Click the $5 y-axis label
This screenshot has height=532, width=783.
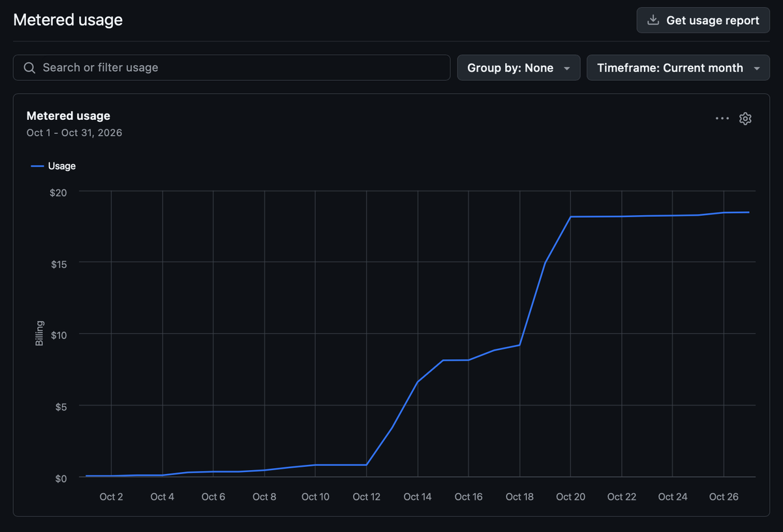[61, 406]
